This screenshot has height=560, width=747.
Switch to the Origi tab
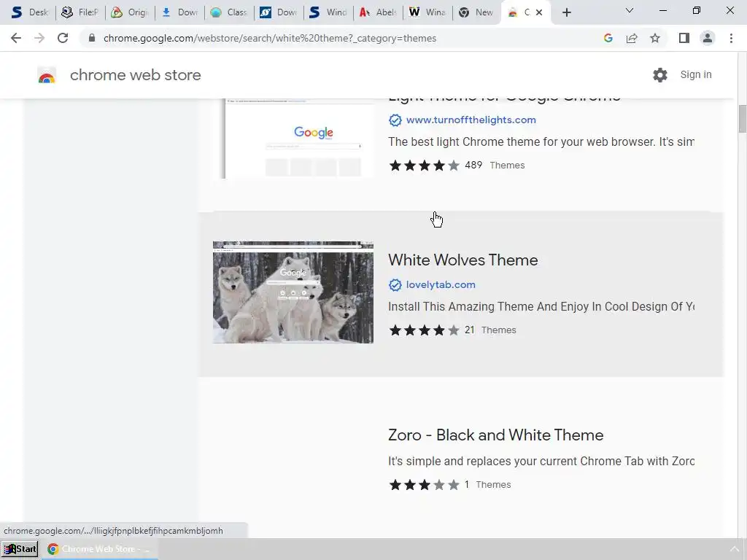[129, 12]
